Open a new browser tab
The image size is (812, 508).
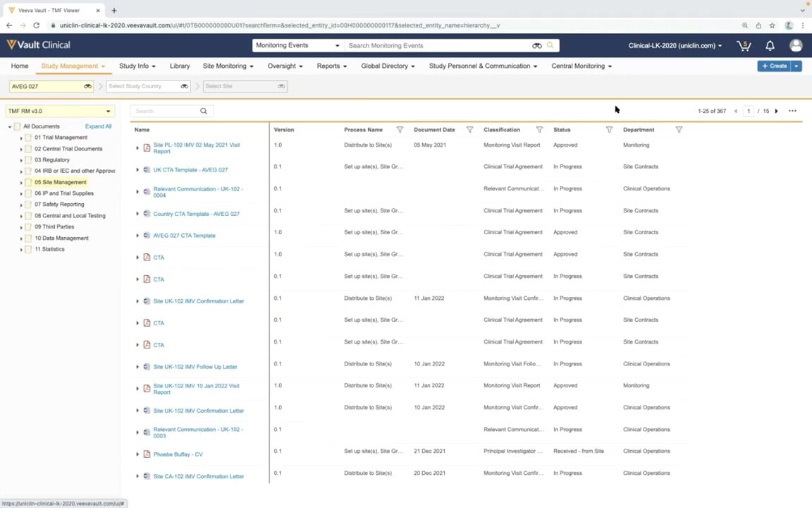point(114,10)
